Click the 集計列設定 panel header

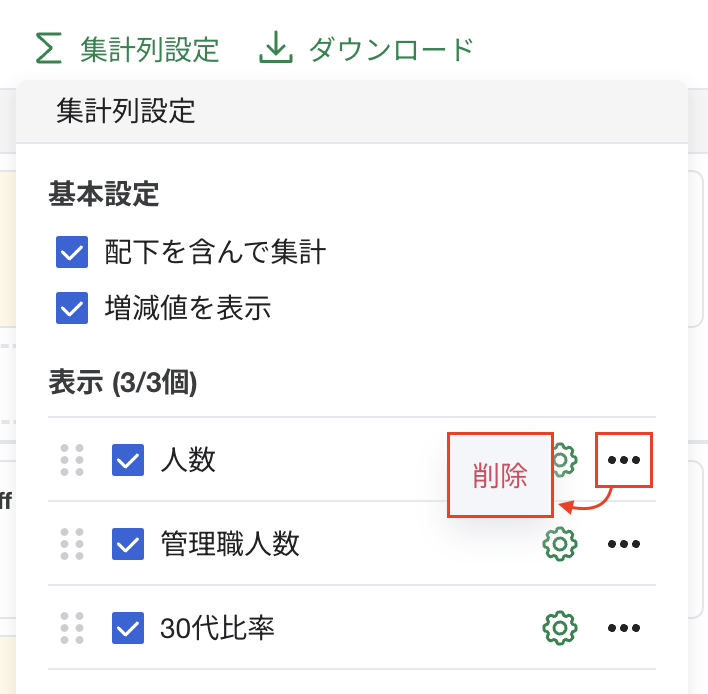tap(126, 110)
